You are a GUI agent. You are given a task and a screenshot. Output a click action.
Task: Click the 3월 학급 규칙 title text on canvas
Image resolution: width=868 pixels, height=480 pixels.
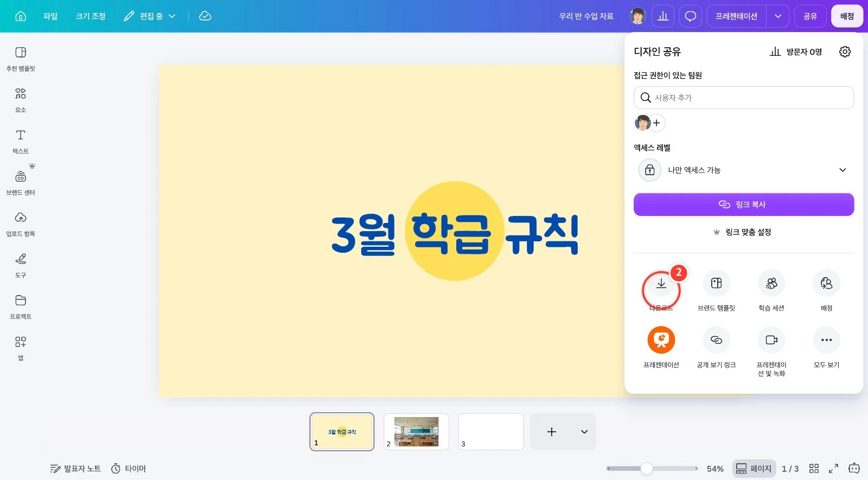point(455,233)
